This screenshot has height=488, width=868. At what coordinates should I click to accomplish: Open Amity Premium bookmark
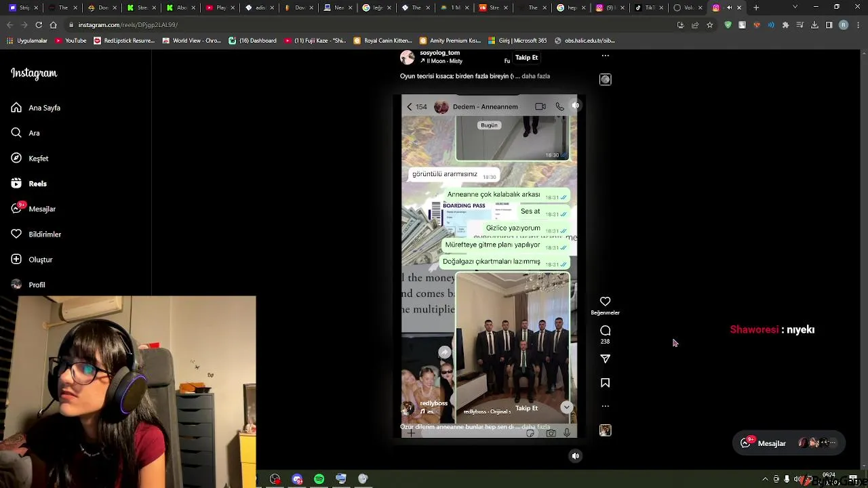(450, 41)
